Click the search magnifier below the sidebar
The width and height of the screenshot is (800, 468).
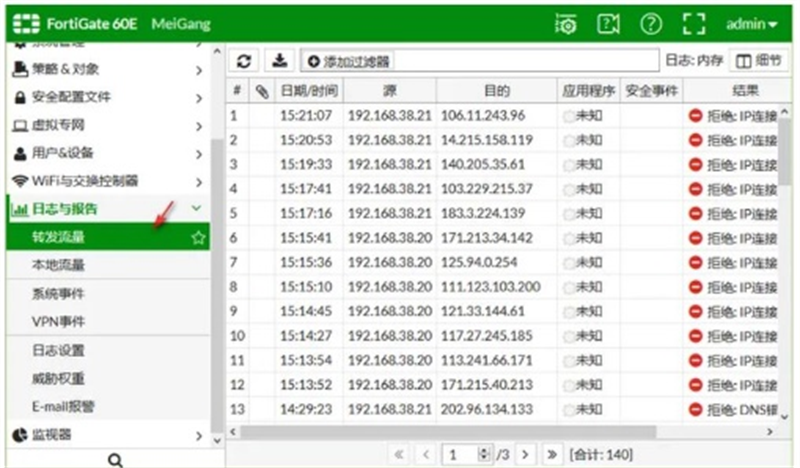click(x=115, y=460)
